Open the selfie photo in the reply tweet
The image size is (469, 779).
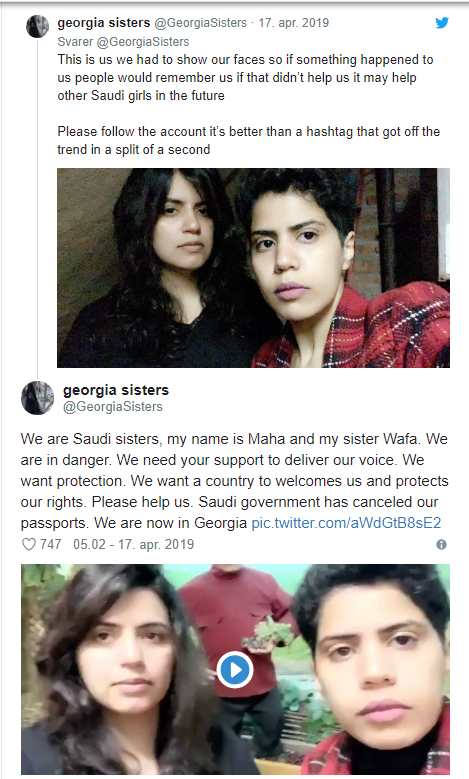[253, 268]
